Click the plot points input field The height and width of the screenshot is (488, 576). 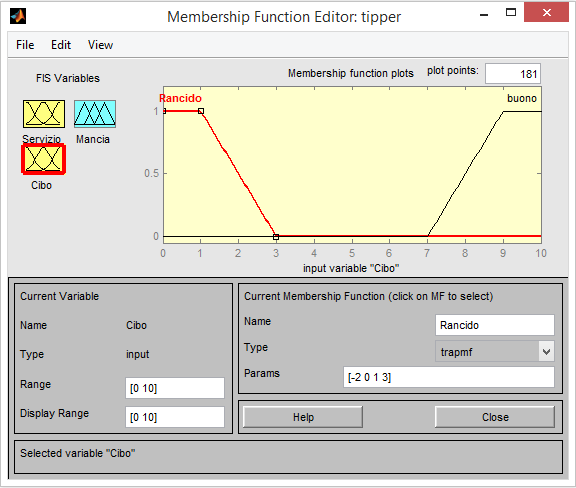click(512, 73)
